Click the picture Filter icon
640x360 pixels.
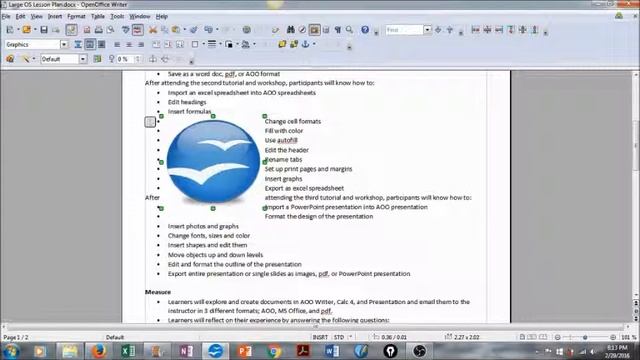tap(25, 59)
